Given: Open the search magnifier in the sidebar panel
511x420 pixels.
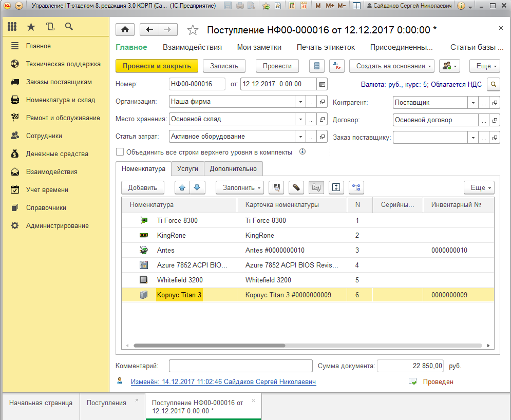Looking at the screenshot, I should point(69,27).
